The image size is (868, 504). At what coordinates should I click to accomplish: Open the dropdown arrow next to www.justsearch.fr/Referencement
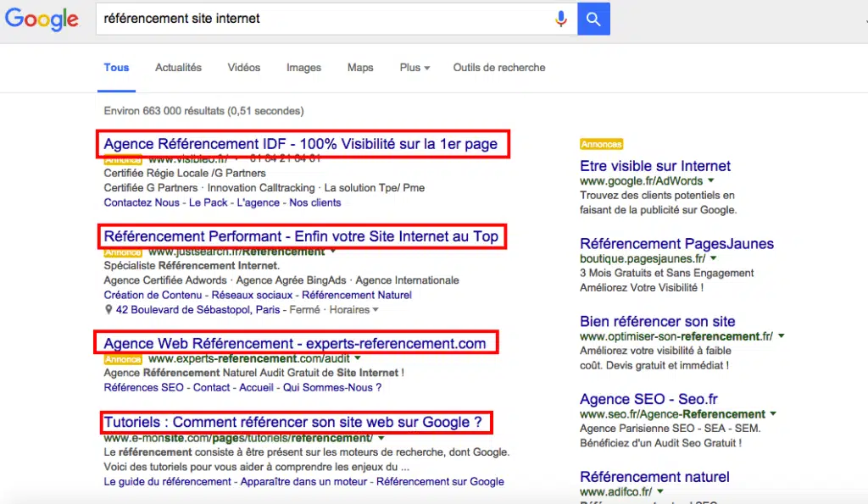click(332, 251)
